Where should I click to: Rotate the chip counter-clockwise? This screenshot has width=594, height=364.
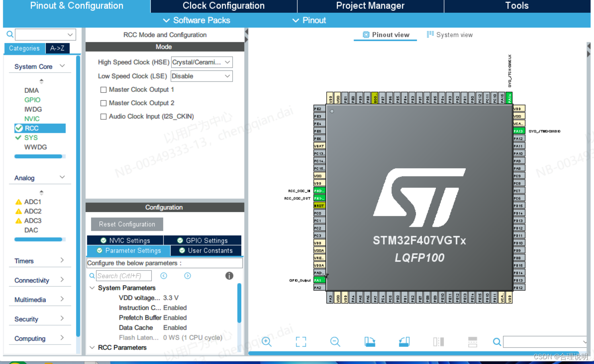coord(404,341)
